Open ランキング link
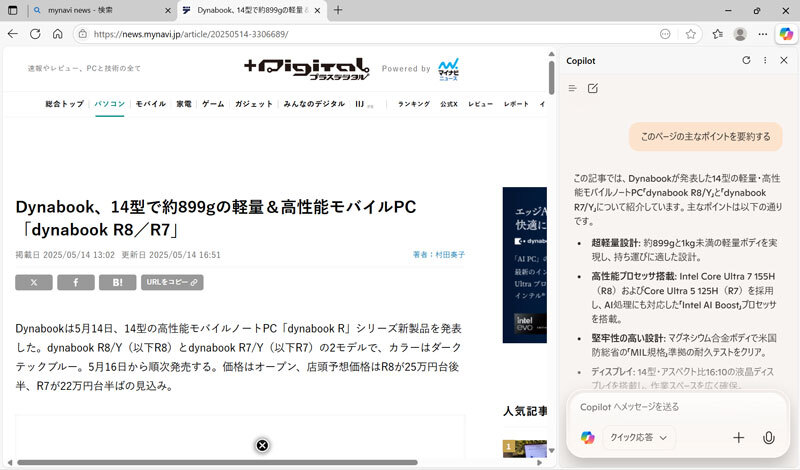This screenshot has height=470, width=800. click(414, 104)
